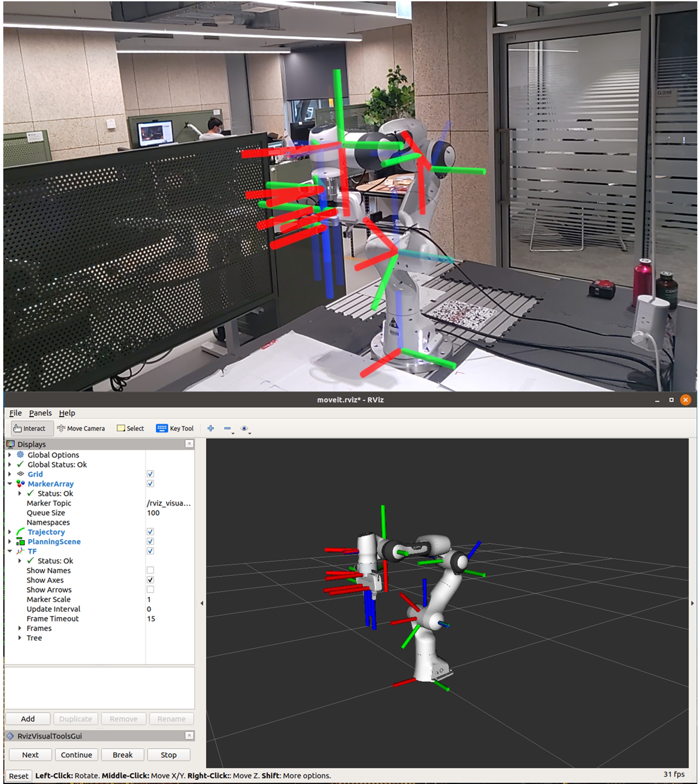Click the Add display button
The width and height of the screenshot is (699, 784).
click(x=28, y=719)
